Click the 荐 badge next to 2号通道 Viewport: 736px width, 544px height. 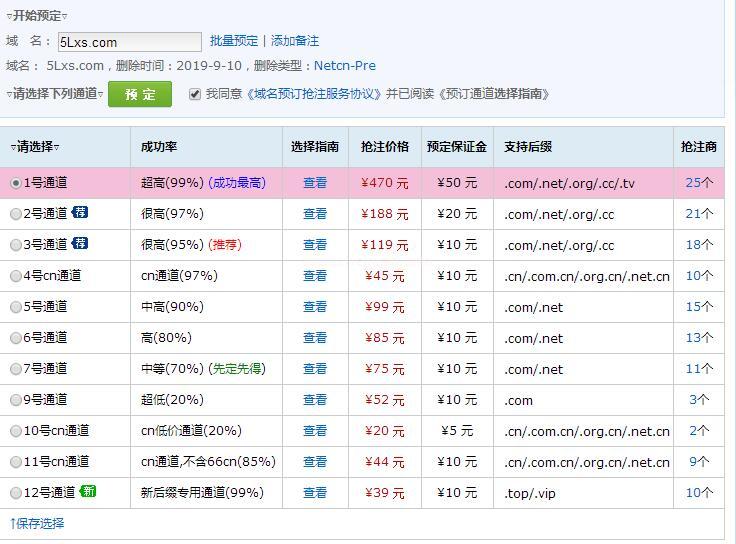pyautogui.click(x=80, y=213)
